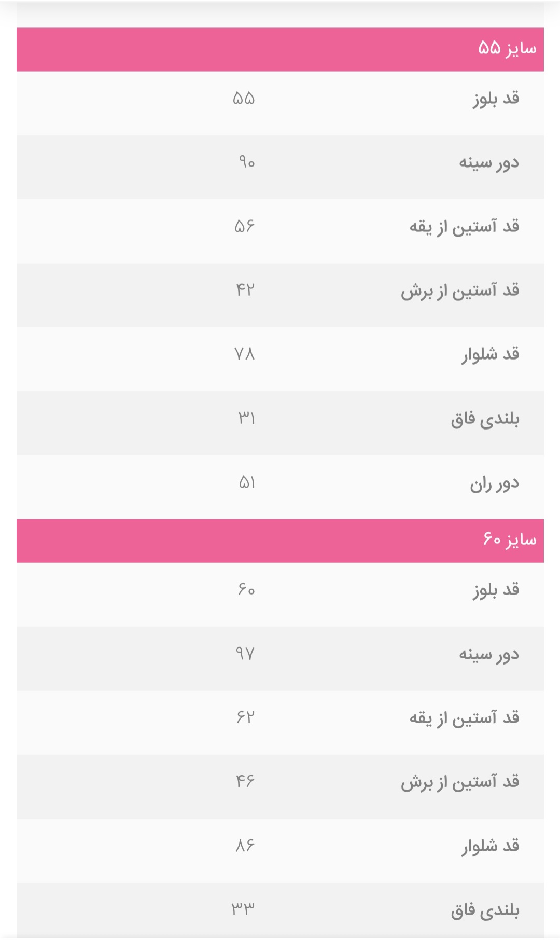
Task: Click the chest value ۹۷
Action: (x=245, y=654)
